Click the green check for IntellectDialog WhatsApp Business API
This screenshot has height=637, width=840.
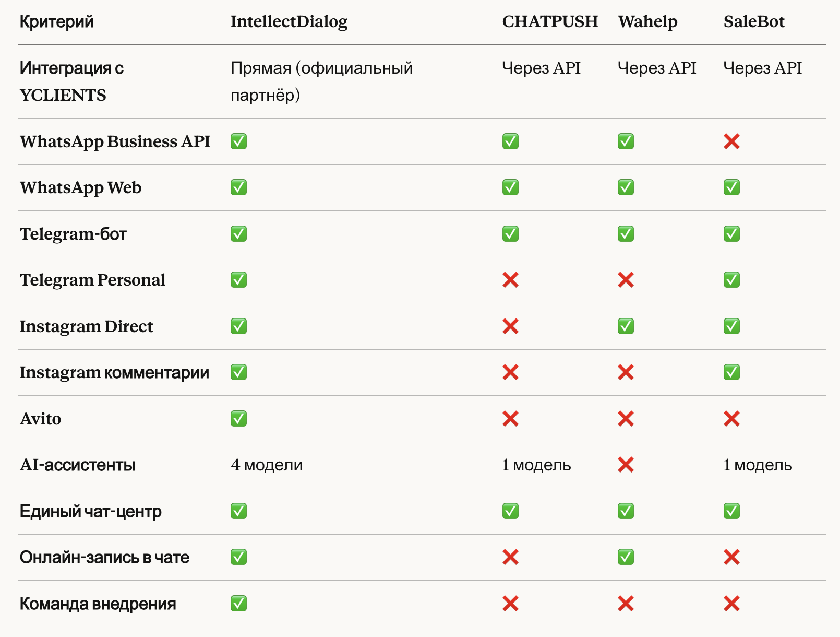238,141
